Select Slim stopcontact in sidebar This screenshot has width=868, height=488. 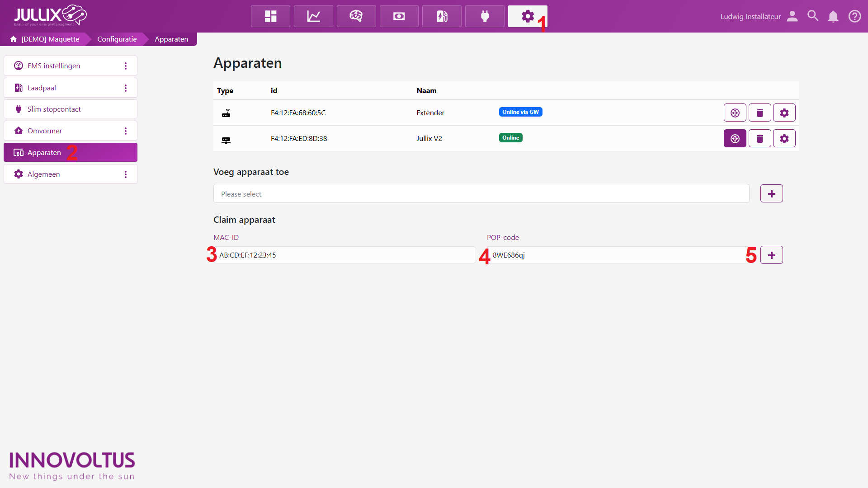click(x=54, y=109)
